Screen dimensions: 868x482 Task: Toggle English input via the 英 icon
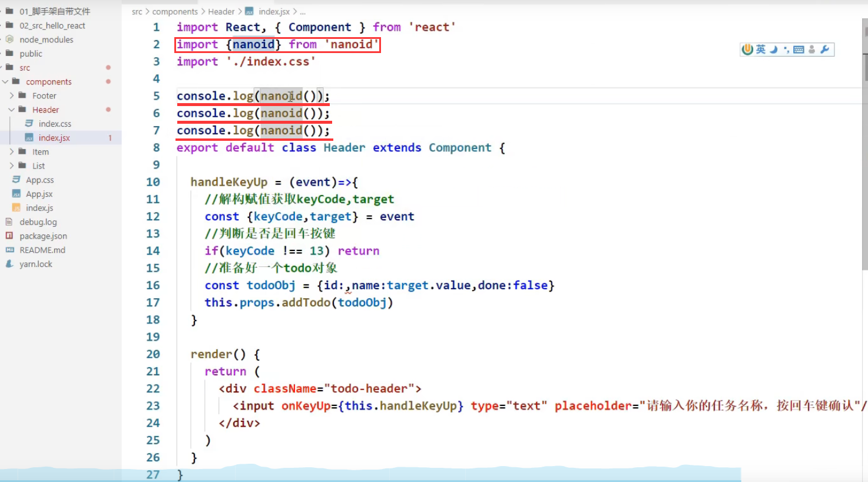759,49
